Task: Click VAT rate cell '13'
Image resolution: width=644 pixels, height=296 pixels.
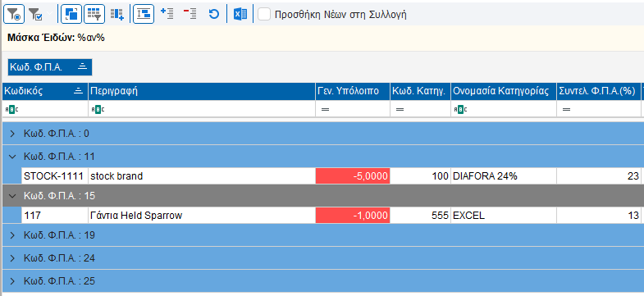Action: [x=599, y=216]
